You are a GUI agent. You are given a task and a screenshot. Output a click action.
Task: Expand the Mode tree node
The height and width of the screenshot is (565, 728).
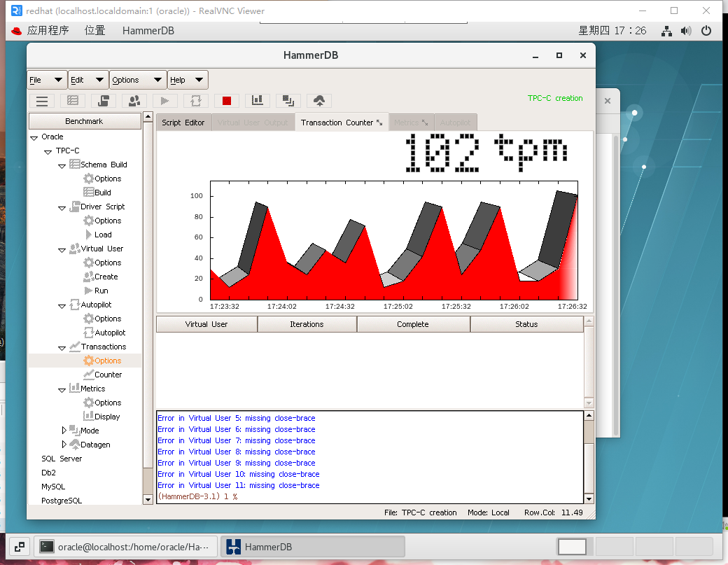64,431
